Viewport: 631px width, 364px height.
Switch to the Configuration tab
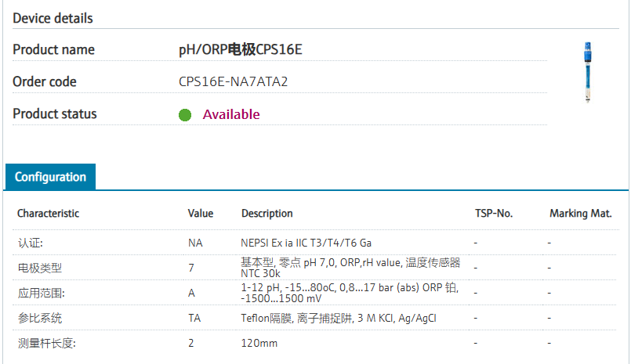tap(50, 177)
